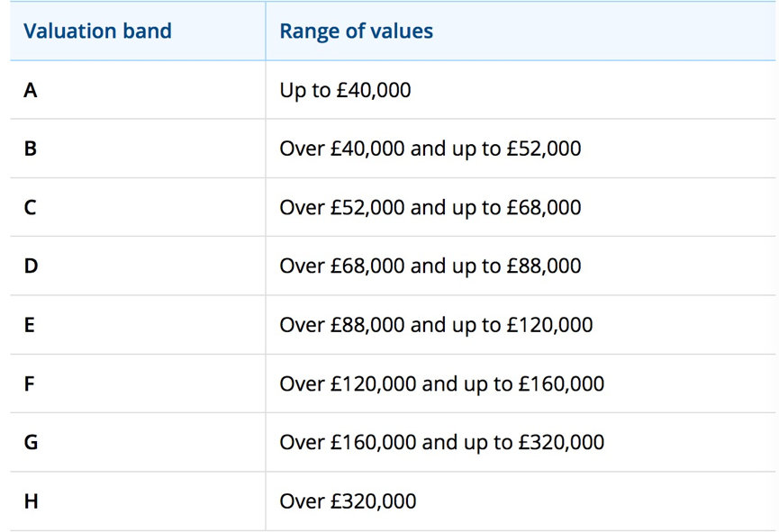Click 'Over £40,000 and up to £52,000' text
Image resolution: width=779 pixels, height=532 pixels.
pos(430,149)
